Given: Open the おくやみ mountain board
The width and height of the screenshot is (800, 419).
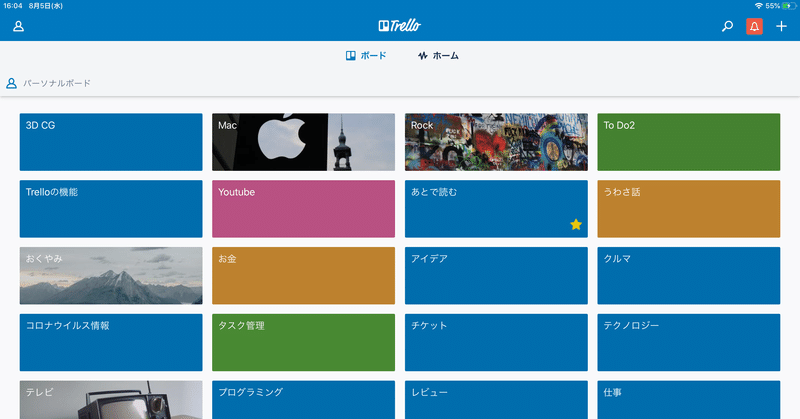Looking at the screenshot, I should [111, 276].
